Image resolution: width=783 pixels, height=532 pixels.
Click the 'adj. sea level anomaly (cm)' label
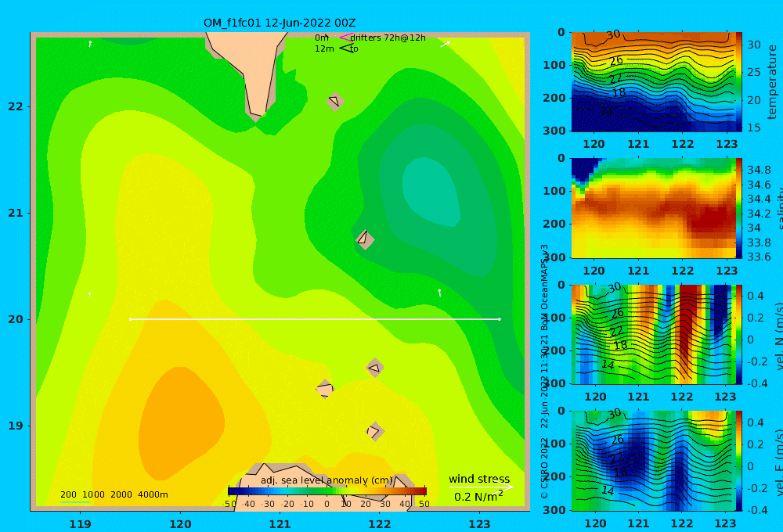[x=327, y=480]
